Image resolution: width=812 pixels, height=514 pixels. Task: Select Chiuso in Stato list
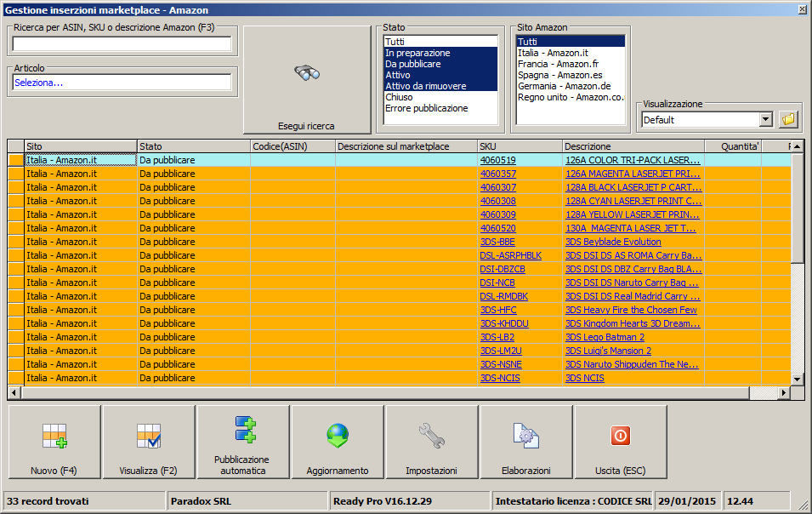(x=399, y=97)
